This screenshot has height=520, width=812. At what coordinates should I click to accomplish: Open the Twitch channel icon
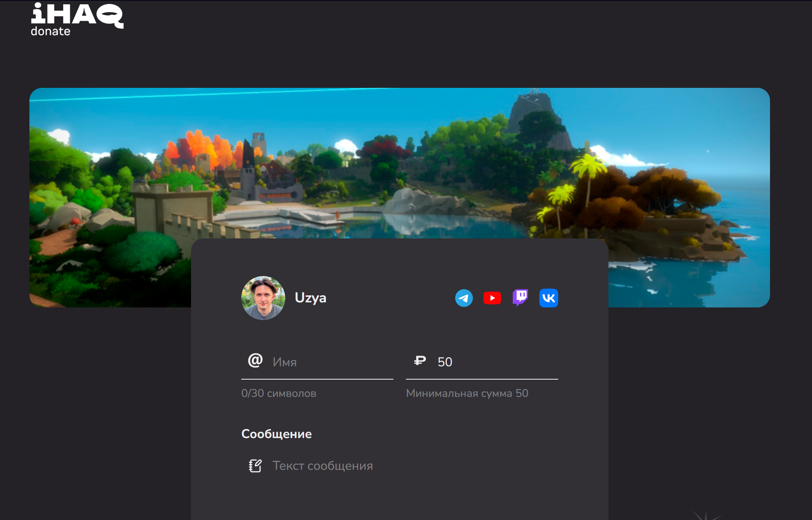coord(520,298)
